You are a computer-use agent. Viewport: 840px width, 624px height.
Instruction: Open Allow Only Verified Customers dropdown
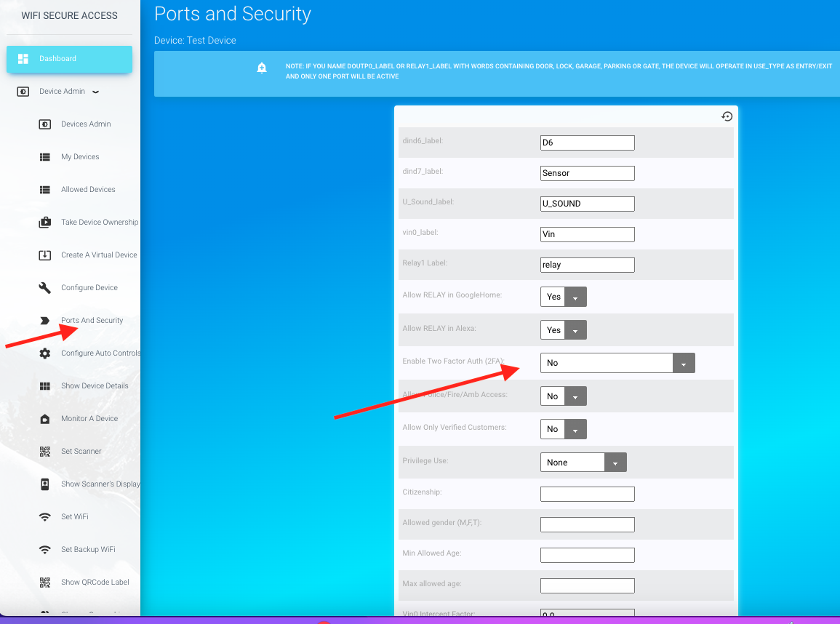564,429
